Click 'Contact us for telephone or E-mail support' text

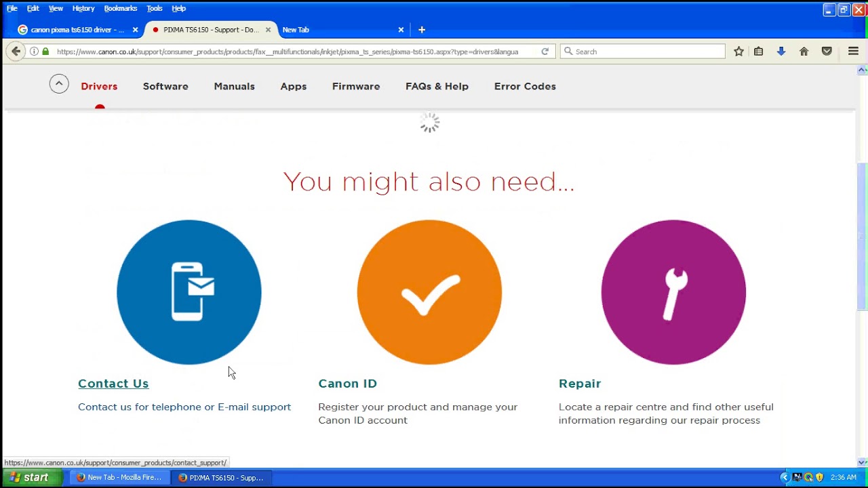pyautogui.click(x=184, y=407)
